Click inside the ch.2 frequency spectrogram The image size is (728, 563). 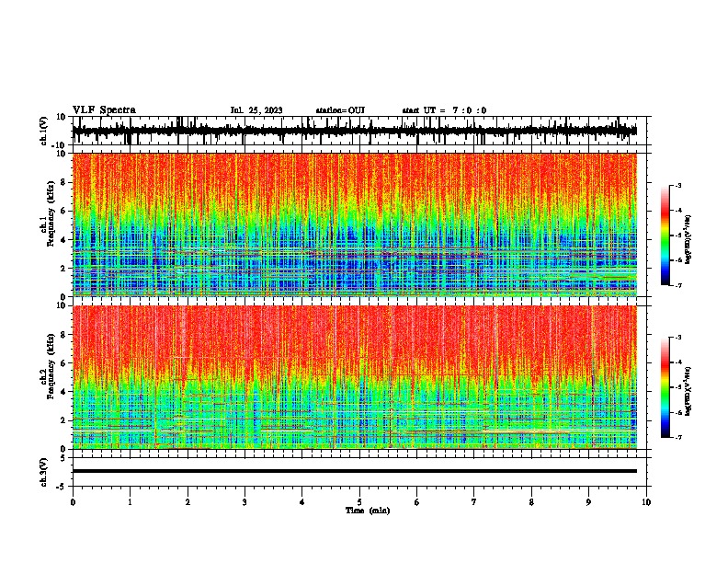(x=355, y=377)
